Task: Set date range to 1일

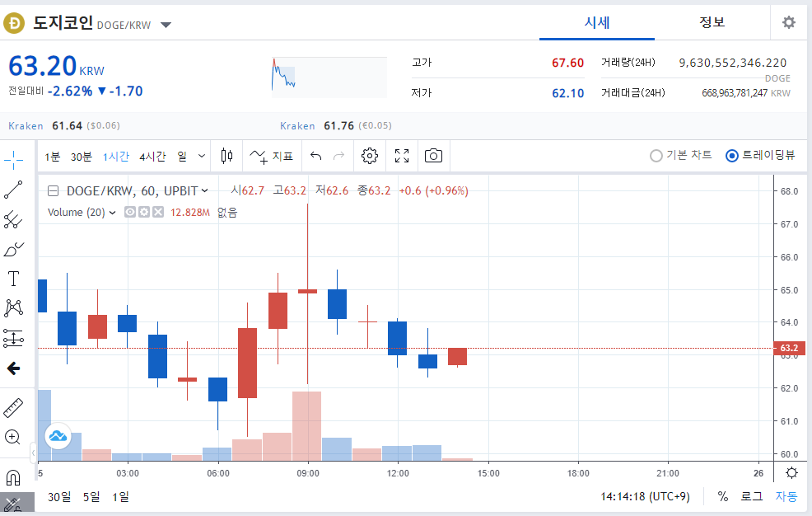Action: click(121, 497)
